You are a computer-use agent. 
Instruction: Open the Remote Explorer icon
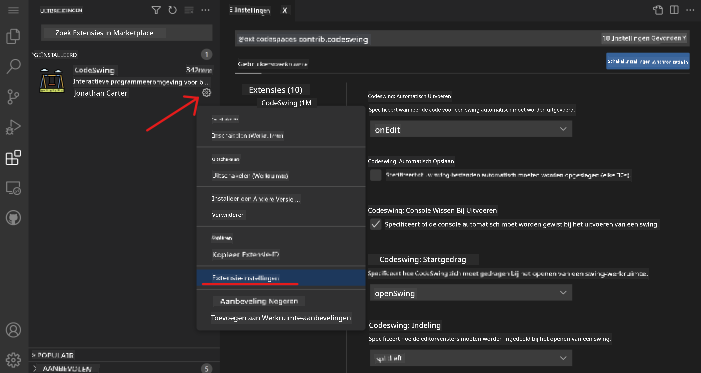pyautogui.click(x=13, y=188)
